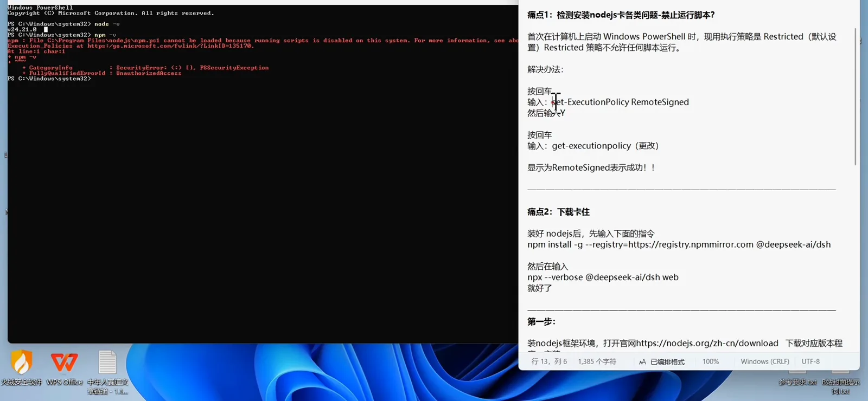Click the go.microsoft.com fwlink URL in PowerShell
The height and width of the screenshot is (401, 868).
tap(170, 46)
